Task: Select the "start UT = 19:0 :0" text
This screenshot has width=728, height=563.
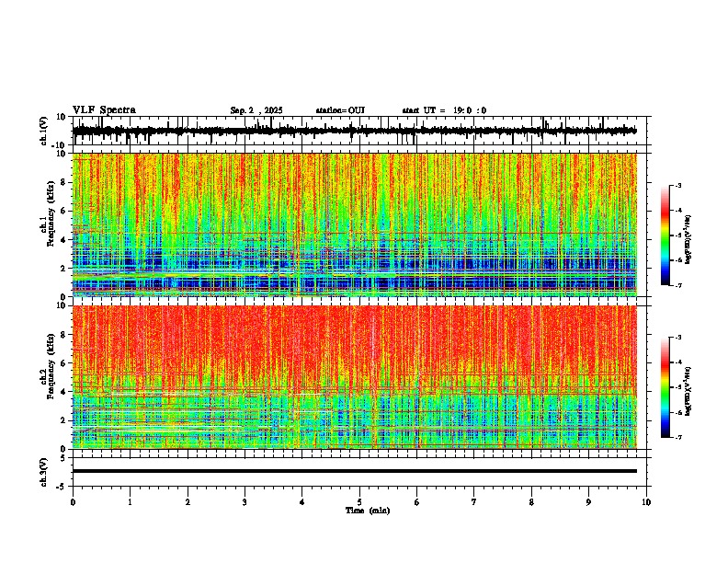Action: coord(444,110)
